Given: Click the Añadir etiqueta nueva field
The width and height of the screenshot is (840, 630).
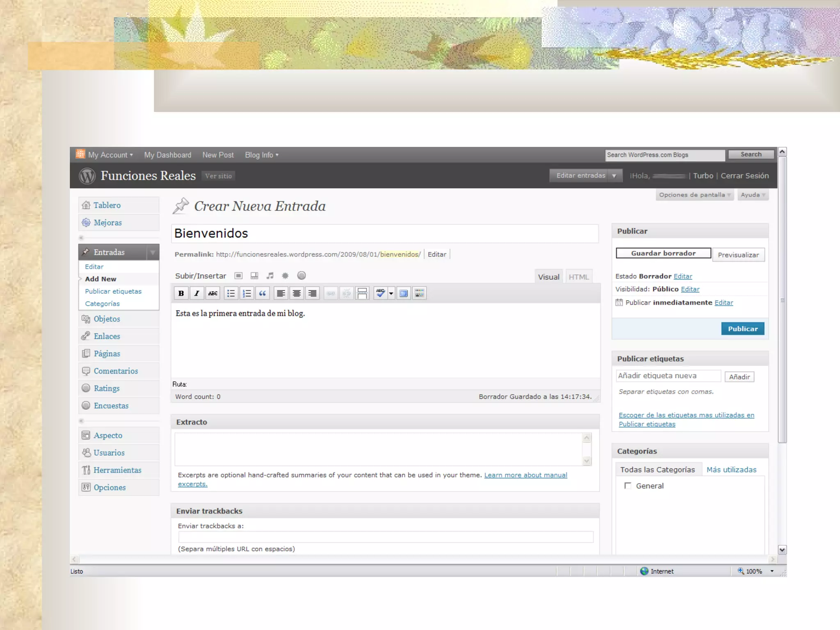Looking at the screenshot, I should (668, 376).
